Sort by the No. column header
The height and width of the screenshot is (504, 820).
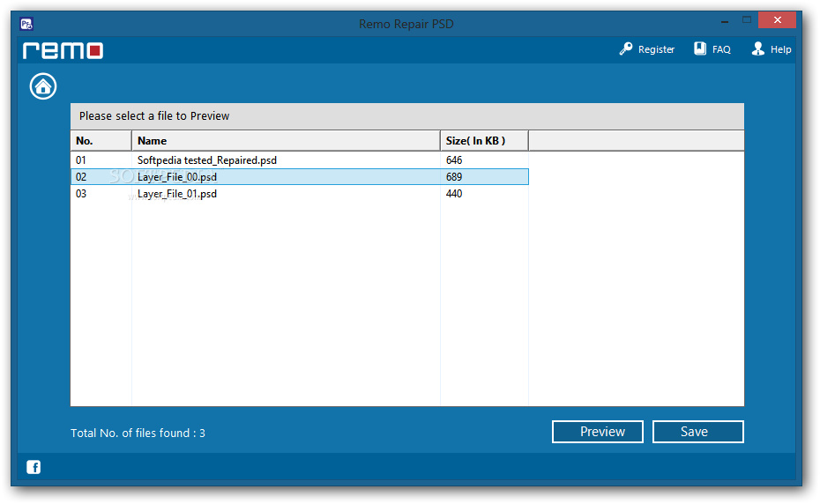(101, 141)
